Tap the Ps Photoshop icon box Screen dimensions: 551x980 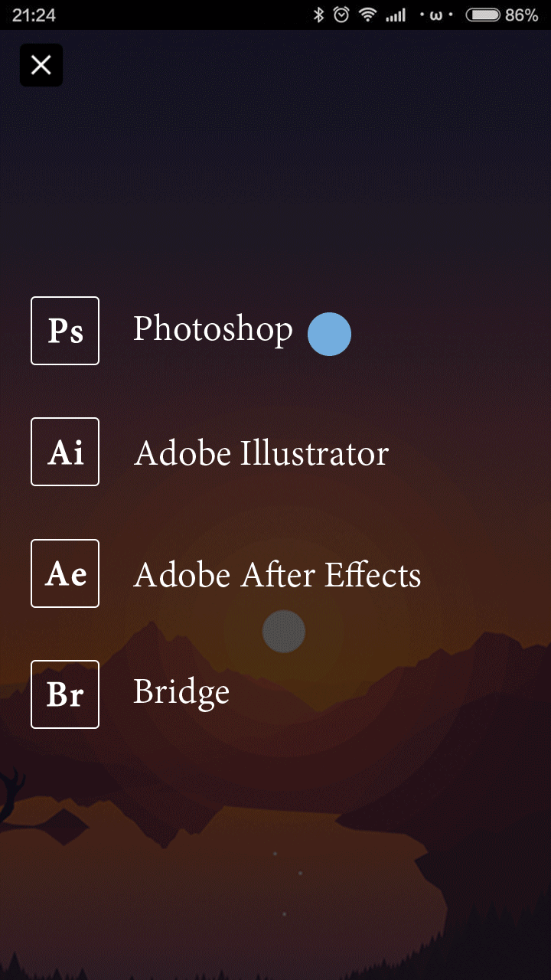click(x=65, y=331)
